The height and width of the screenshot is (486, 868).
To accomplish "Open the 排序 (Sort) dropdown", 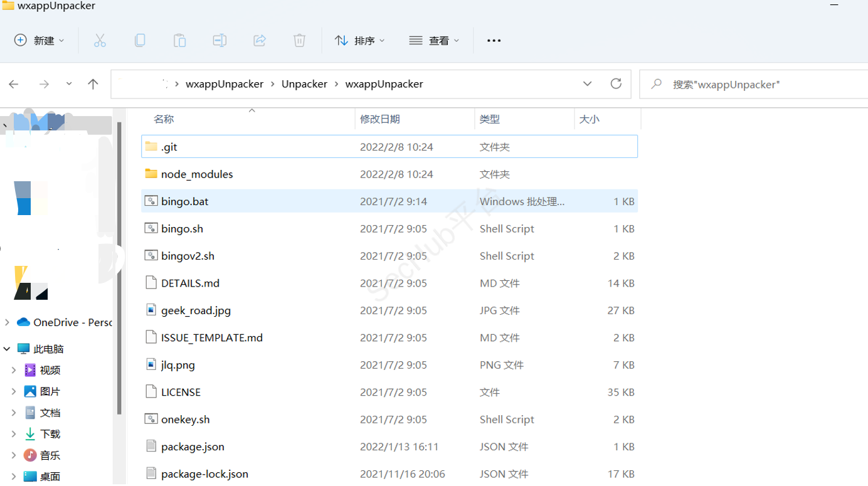I will tap(360, 41).
